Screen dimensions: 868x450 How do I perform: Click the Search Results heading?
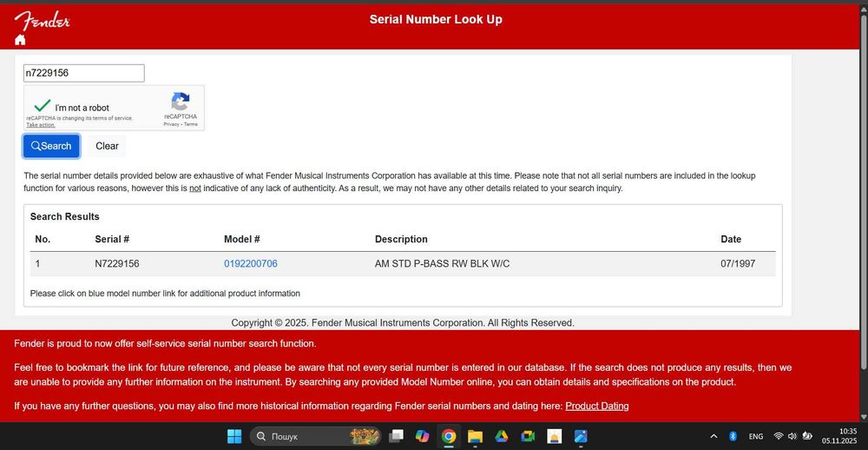65,216
